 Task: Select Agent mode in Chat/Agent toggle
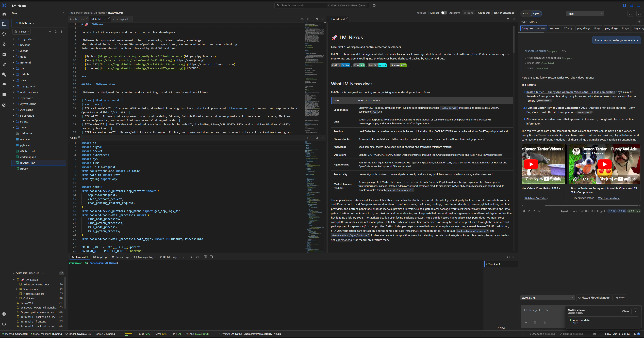(536, 13)
